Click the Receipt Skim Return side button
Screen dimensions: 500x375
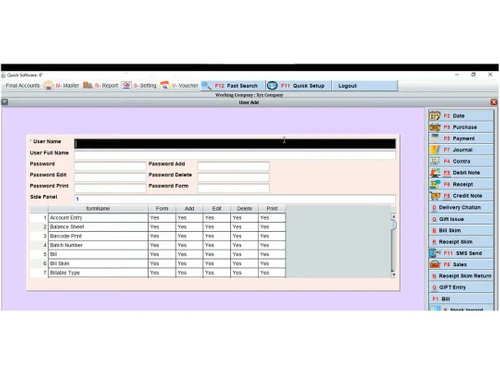(461, 276)
